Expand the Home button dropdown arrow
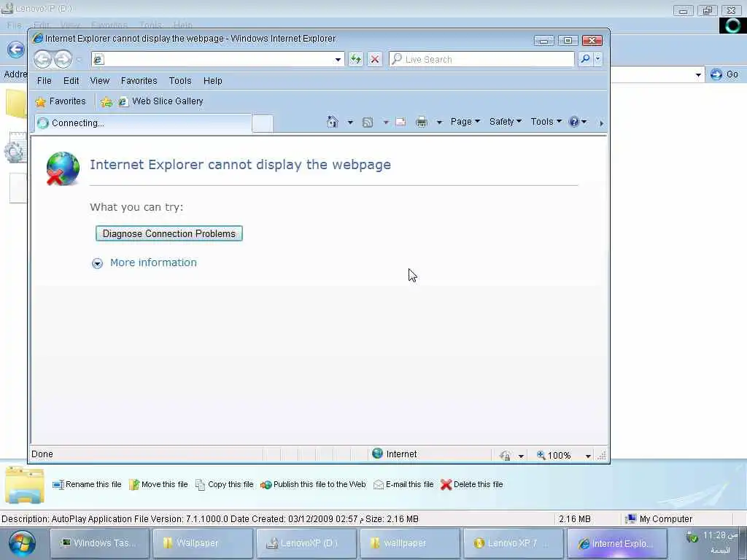This screenshot has width=747, height=560. [350, 122]
